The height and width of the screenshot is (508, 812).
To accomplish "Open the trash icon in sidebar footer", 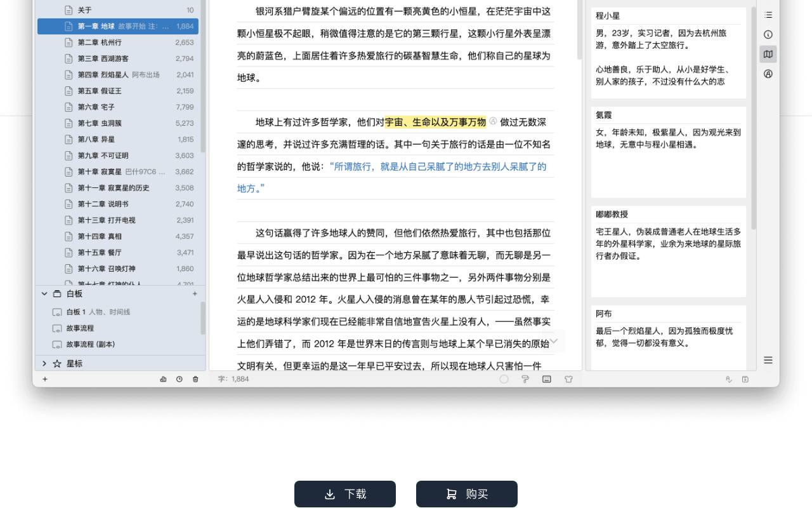I will click(x=195, y=379).
